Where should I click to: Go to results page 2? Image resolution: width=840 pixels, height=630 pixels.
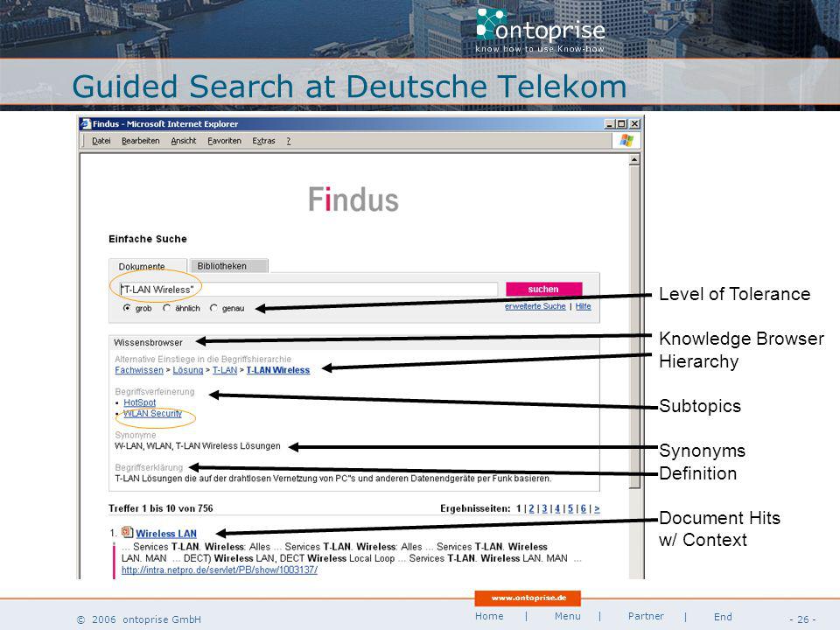[x=531, y=508]
